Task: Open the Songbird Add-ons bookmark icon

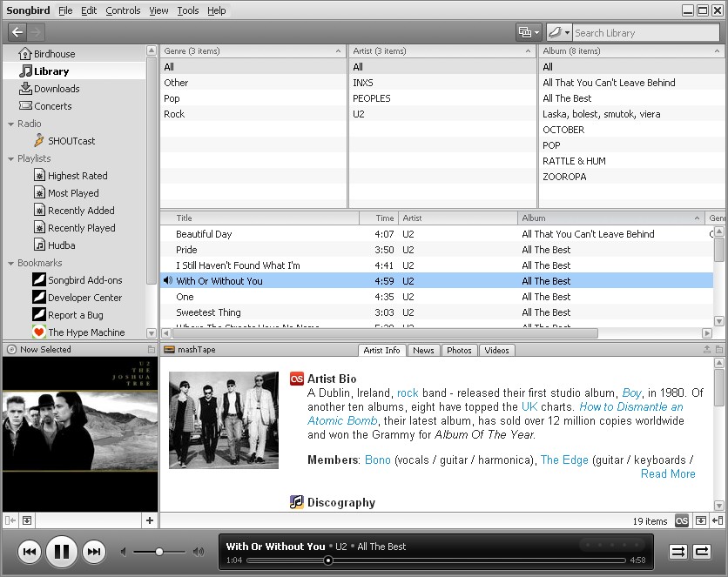Action: pyautogui.click(x=39, y=279)
